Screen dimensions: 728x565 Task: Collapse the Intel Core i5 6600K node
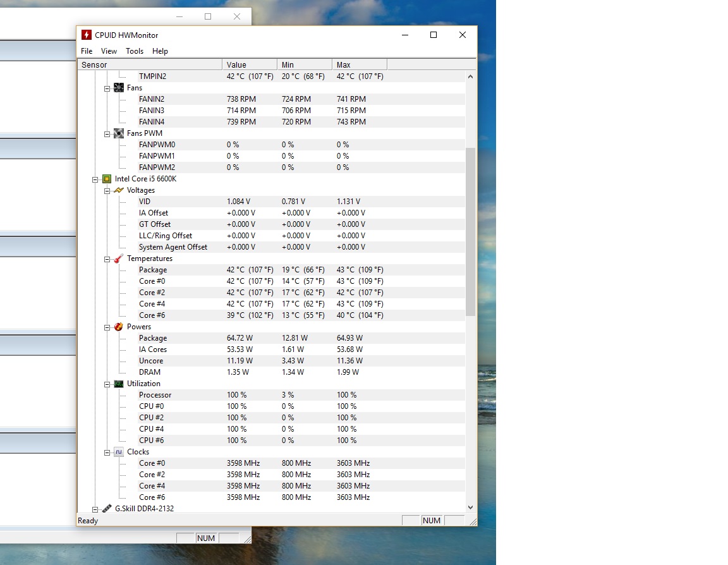pos(95,179)
